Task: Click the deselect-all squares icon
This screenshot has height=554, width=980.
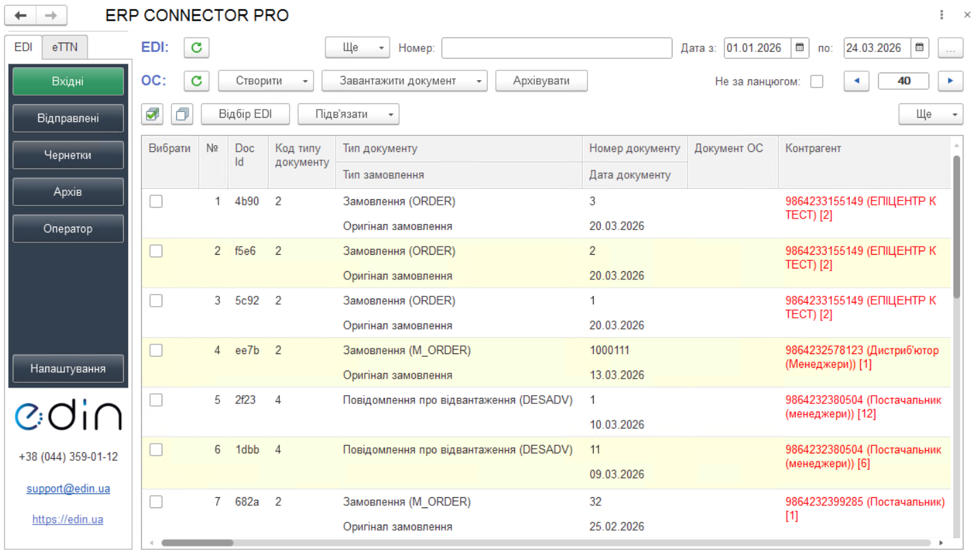Action: click(x=182, y=114)
